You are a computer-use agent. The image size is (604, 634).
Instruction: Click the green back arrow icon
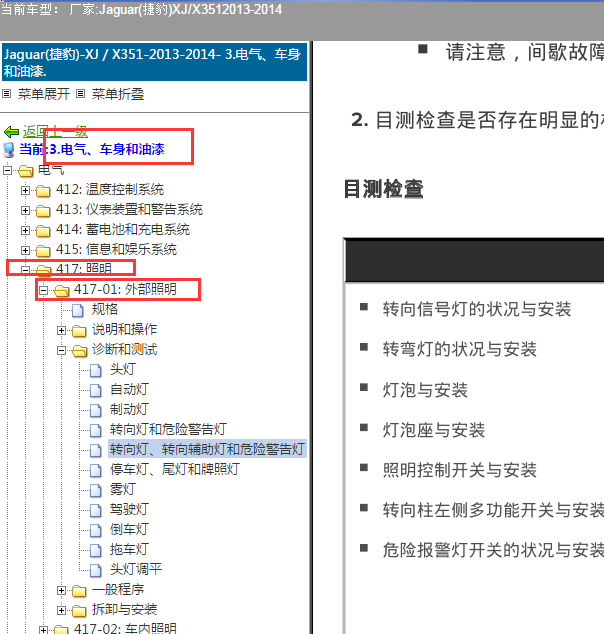click(11, 132)
